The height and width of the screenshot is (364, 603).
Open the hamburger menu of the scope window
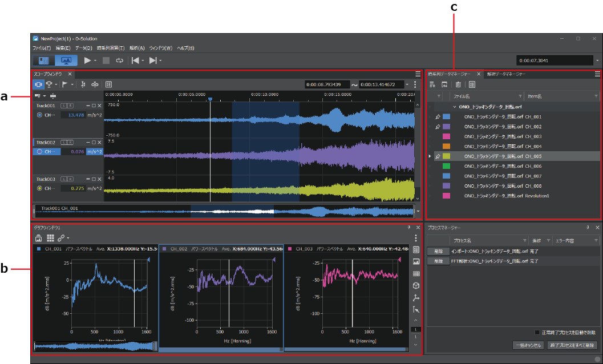point(418,74)
